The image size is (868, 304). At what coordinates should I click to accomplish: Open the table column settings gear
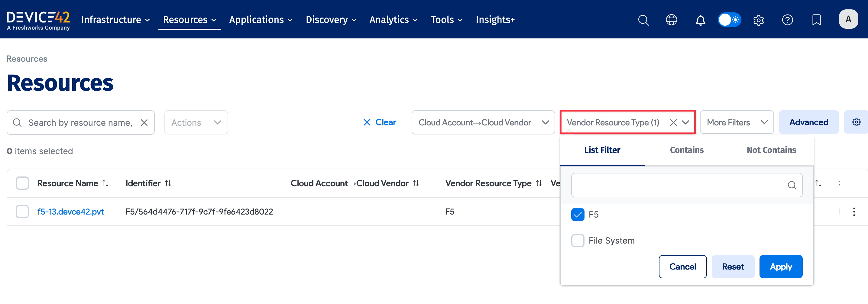click(856, 122)
